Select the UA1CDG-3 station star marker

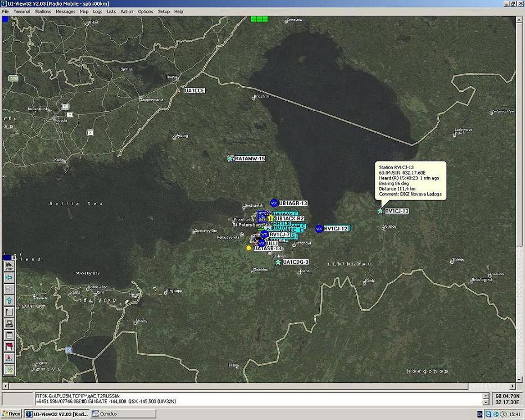coord(278,262)
